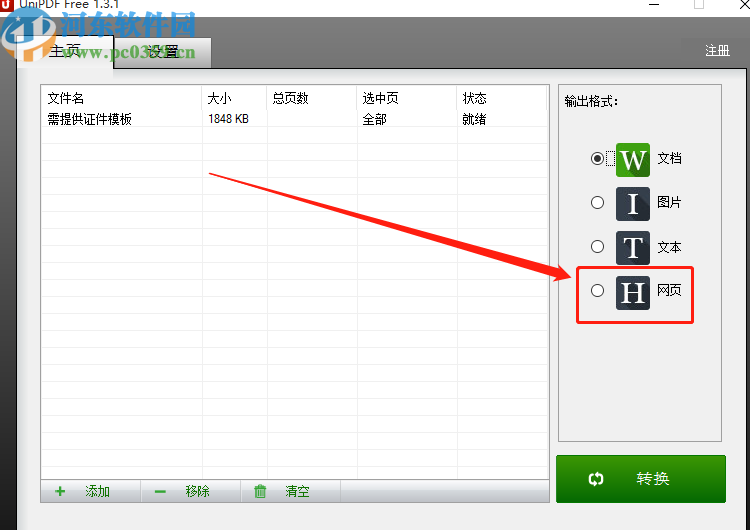This screenshot has width=750, height=530.
Task: Select the 图片 radio button
Action: tap(597, 202)
